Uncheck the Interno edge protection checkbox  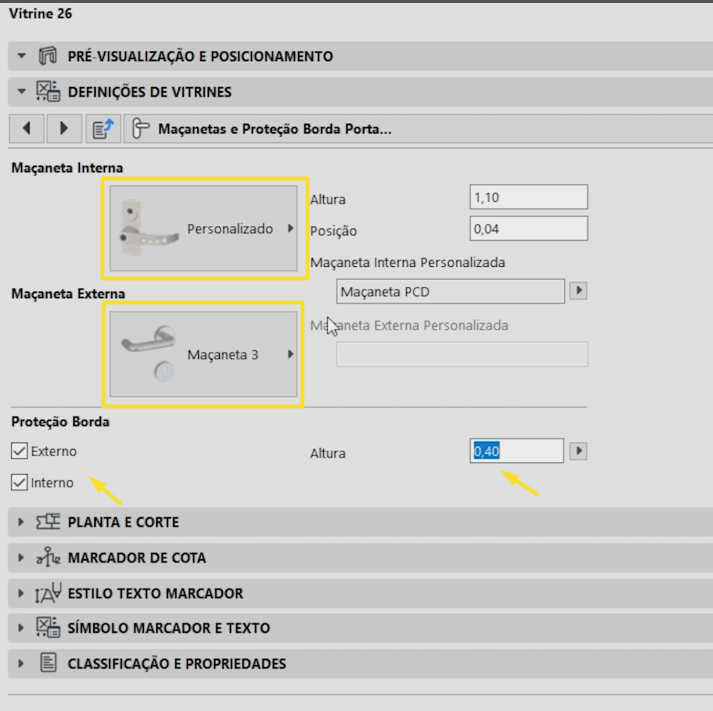19,482
